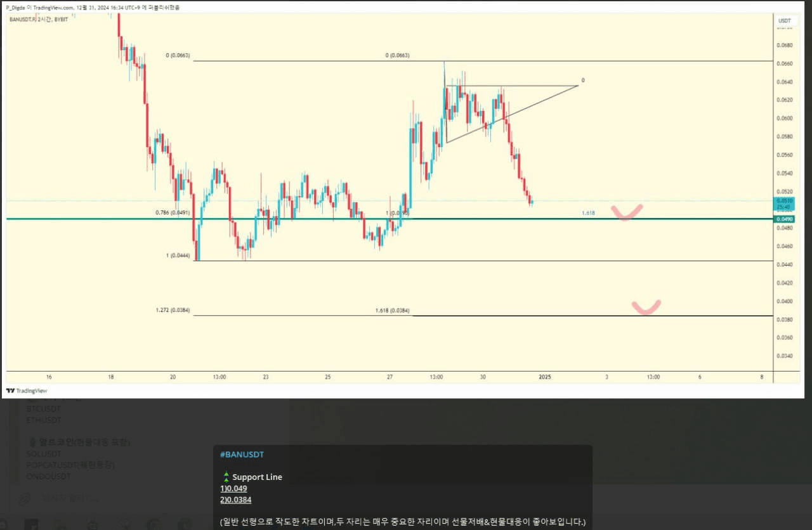Click the Korean caption note sentence

403,522
